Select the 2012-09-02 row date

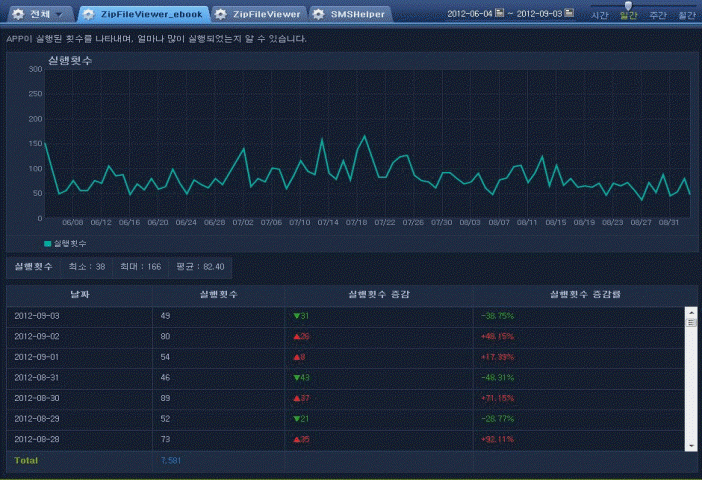37,337
